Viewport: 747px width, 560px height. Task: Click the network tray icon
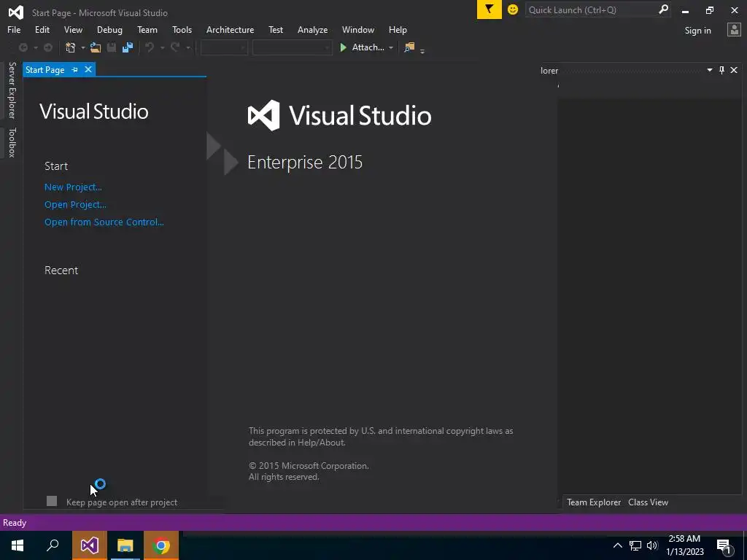635,545
